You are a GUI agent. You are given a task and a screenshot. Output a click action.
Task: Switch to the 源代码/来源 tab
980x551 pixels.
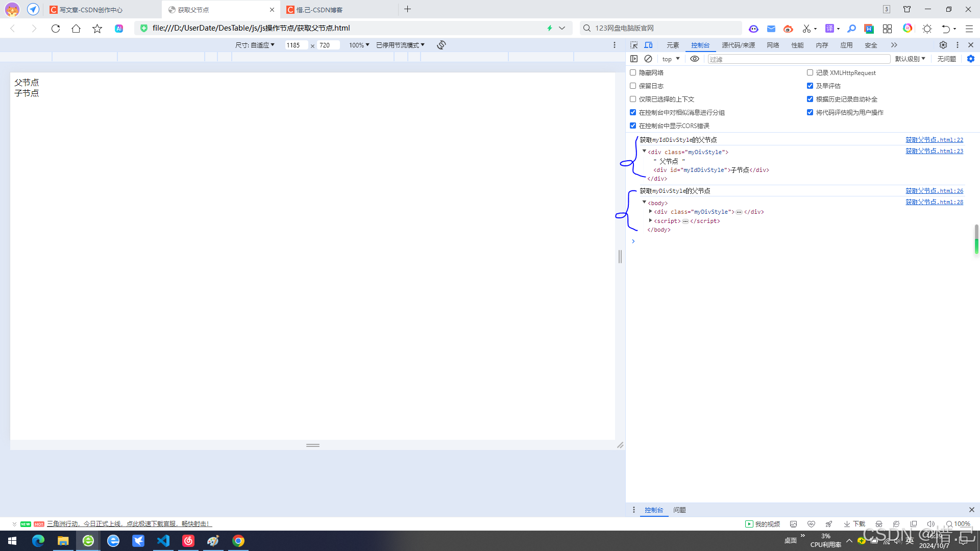pos(738,45)
